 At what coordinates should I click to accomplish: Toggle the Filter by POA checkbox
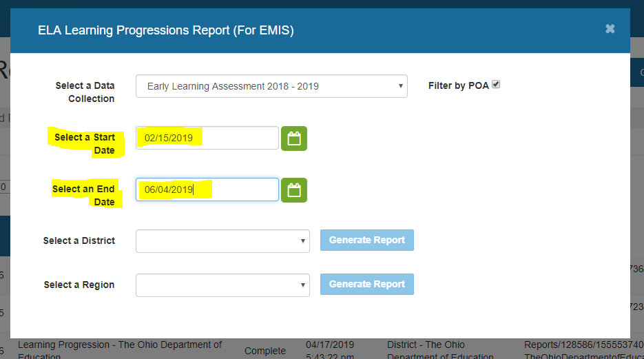(x=495, y=85)
